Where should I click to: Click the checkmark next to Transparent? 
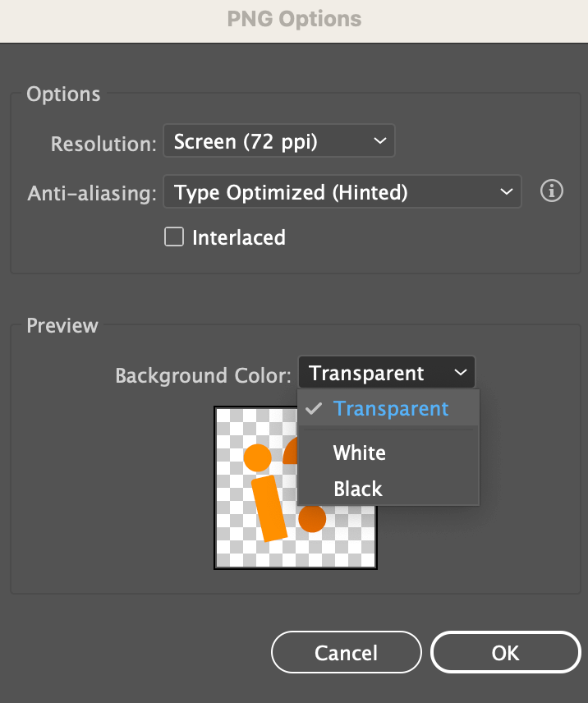click(x=314, y=408)
